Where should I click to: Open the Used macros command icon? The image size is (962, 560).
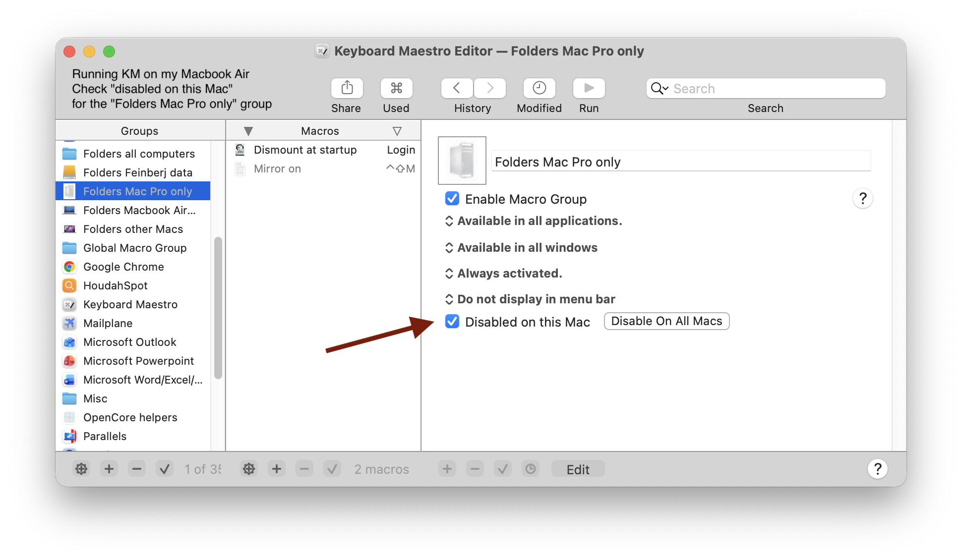click(x=396, y=88)
